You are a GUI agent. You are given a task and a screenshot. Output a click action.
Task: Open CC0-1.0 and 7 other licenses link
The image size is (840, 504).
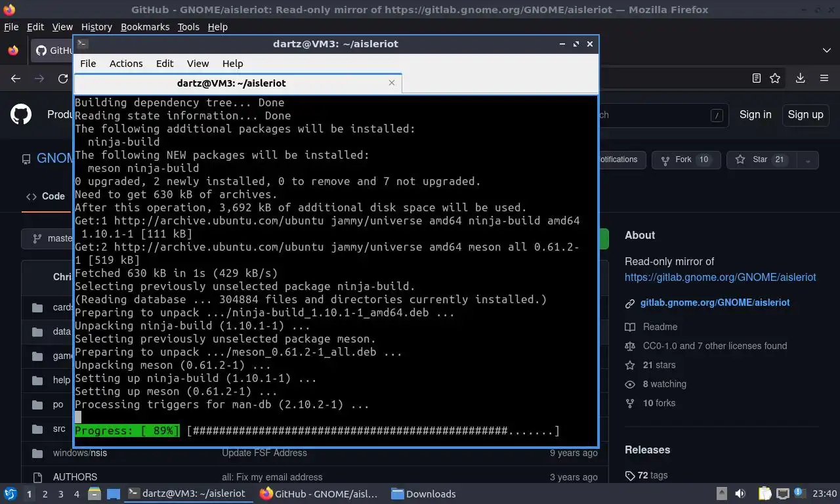click(x=715, y=346)
